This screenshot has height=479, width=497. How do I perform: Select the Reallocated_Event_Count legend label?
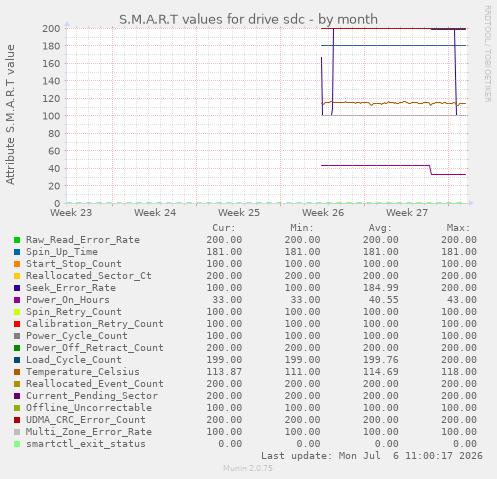tap(95, 384)
